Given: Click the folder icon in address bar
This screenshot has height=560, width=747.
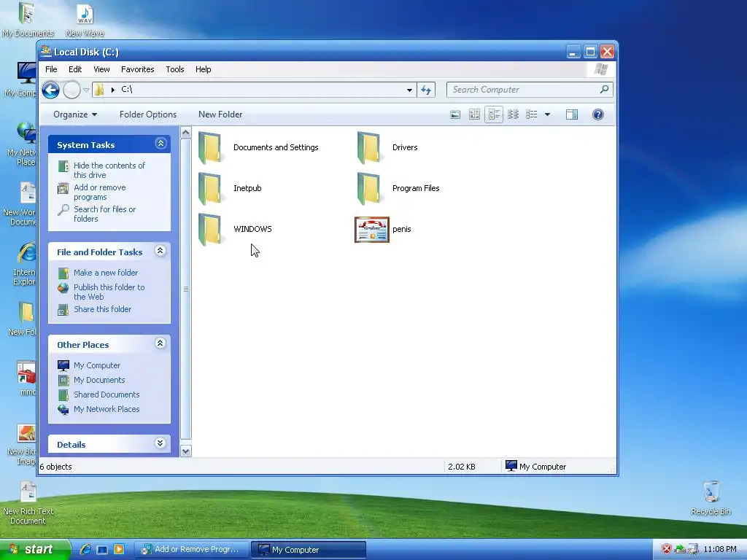Looking at the screenshot, I should click(x=99, y=90).
